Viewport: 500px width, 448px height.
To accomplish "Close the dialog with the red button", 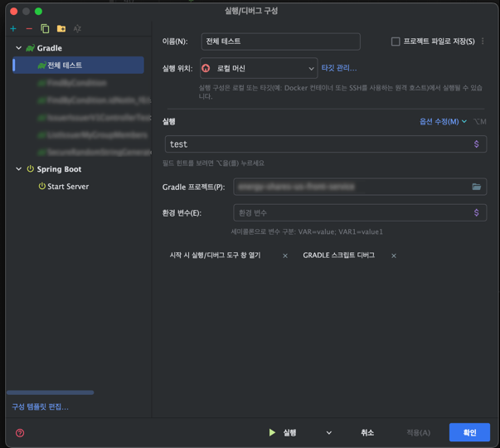I will click(14, 12).
